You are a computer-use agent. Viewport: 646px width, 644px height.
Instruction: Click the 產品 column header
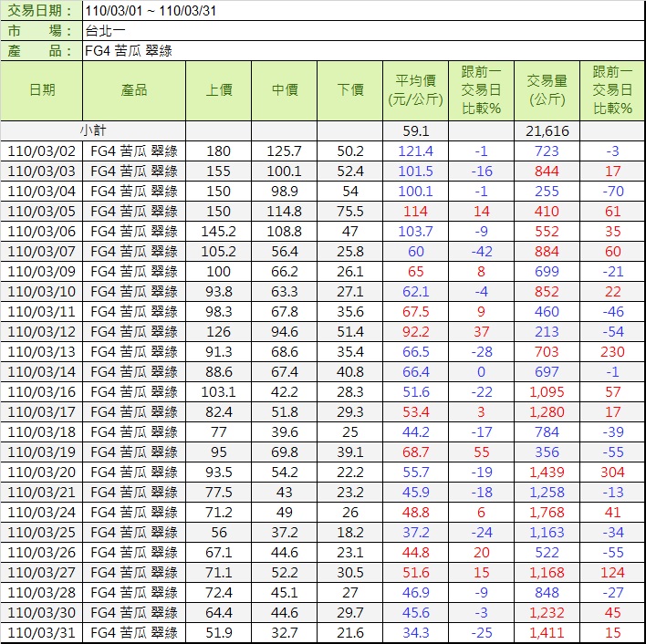[x=134, y=90]
